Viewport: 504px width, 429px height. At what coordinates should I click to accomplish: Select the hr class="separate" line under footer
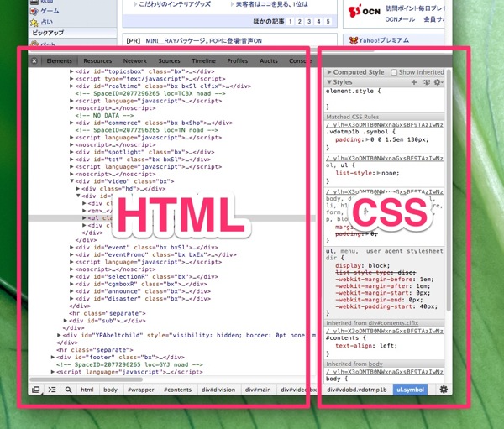tap(94, 349)
